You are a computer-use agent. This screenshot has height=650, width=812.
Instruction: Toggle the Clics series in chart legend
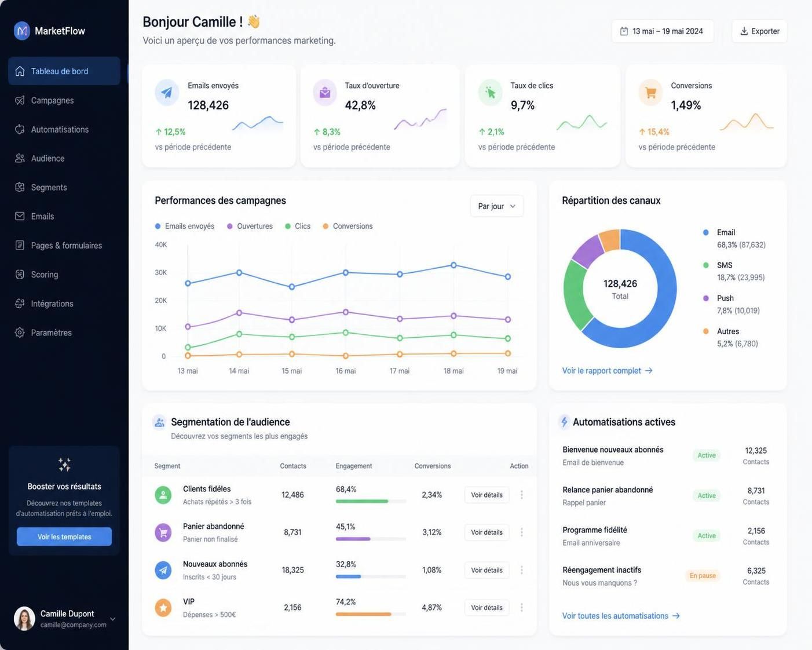click(298, 226)
